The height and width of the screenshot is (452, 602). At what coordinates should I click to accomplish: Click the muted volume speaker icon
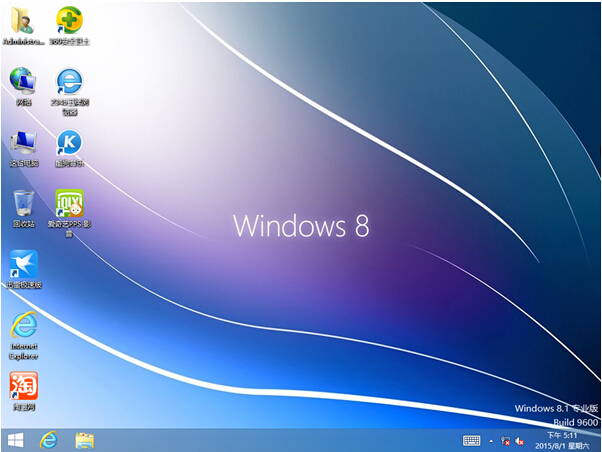[520, 440]
